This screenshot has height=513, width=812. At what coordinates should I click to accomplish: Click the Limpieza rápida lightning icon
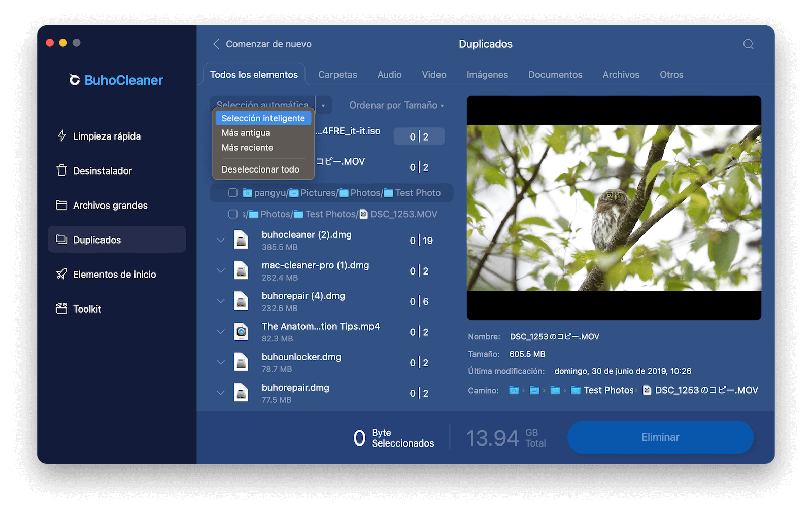coord(62,136)
